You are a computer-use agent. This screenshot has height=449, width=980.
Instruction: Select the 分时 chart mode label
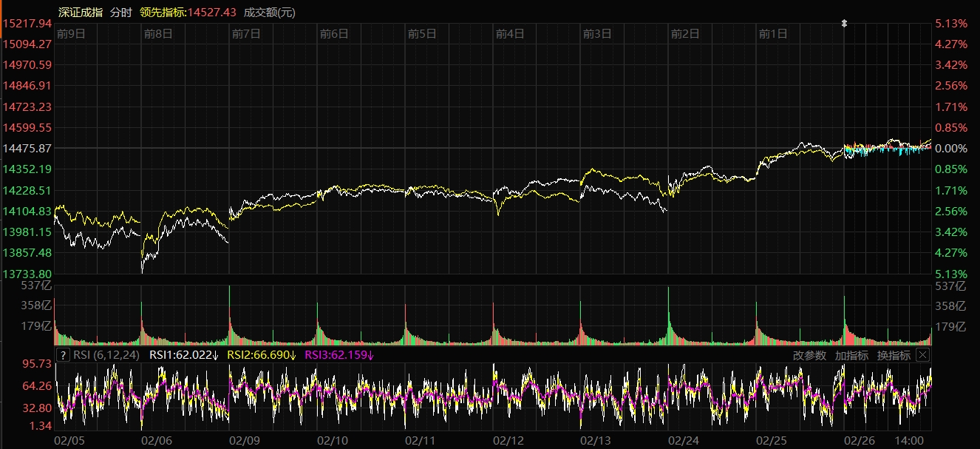(x=121, y=12)
